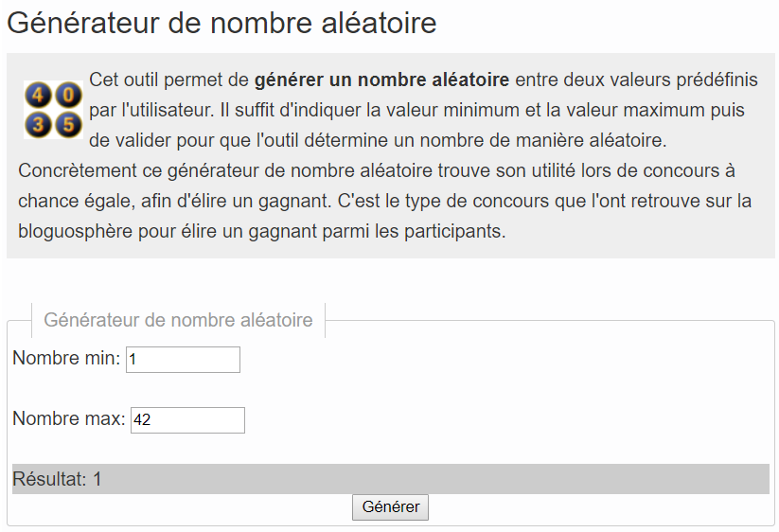The width and height of the screenshot is (779, 532).
Task: Focus the Nombre min input field
Action: click(x=183, y=360)
